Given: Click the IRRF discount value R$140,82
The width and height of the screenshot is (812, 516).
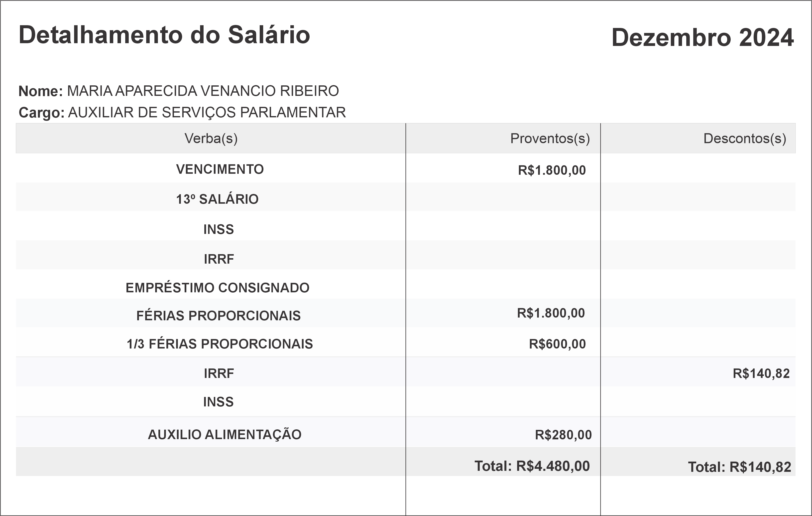Looking at the screenshot, I should (761, 373).
